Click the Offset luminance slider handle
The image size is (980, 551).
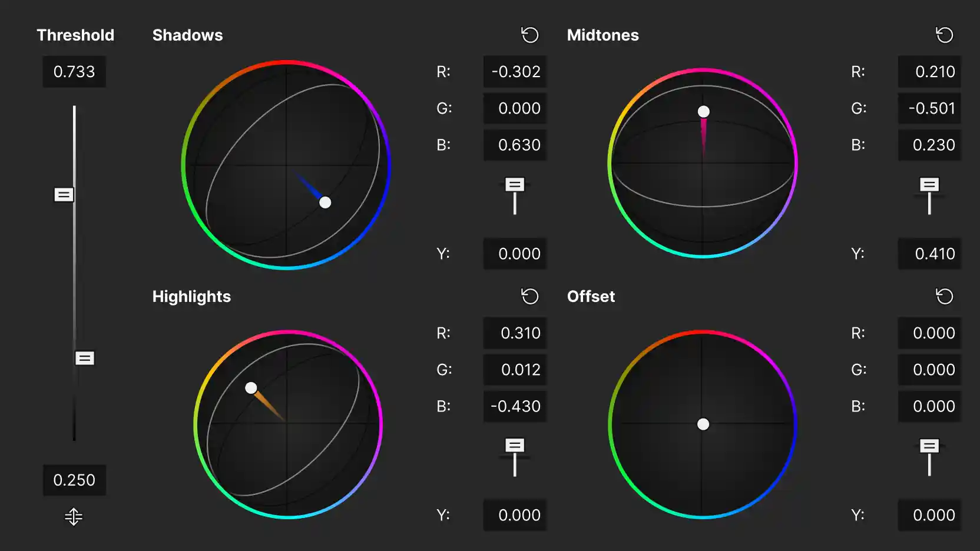[x=929, y=446]
